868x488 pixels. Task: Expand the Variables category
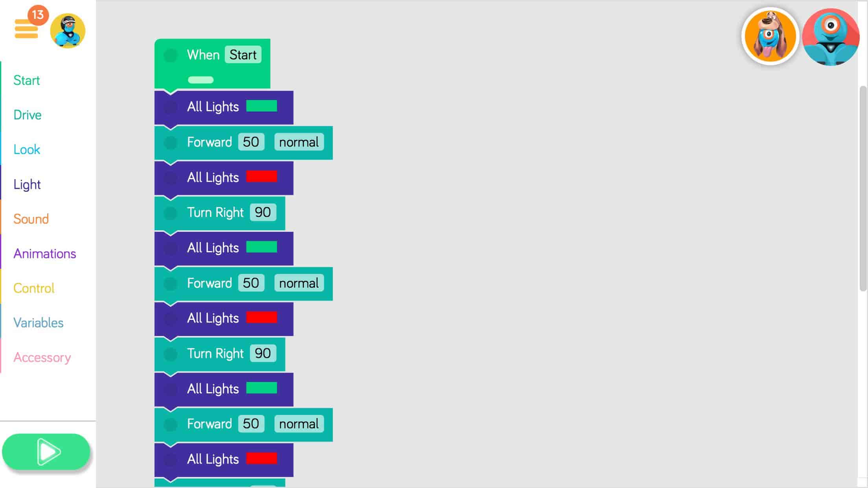click(x=38, y=322)
